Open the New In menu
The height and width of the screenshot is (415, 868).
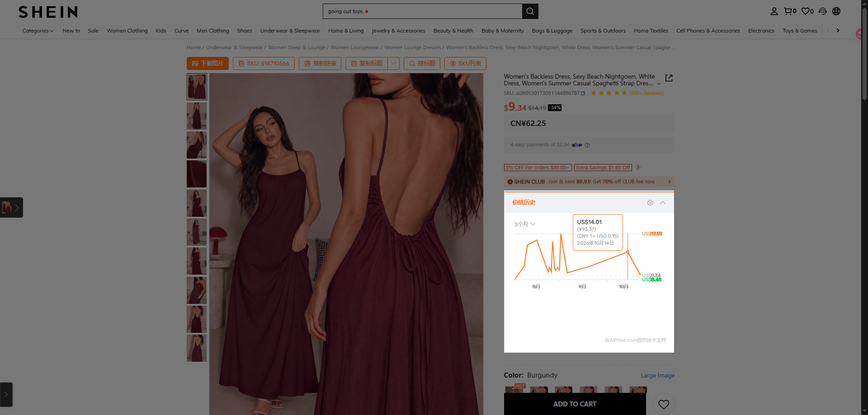click(x=71, y=31)
